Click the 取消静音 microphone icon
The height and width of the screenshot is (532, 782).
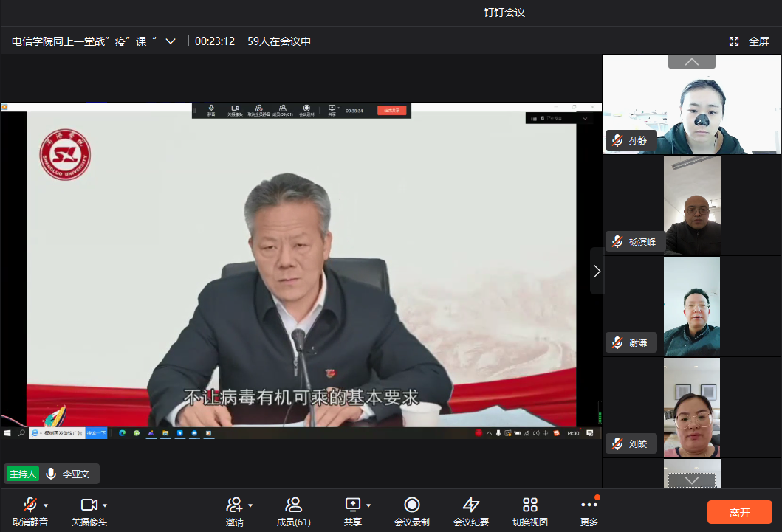(30, 505)
